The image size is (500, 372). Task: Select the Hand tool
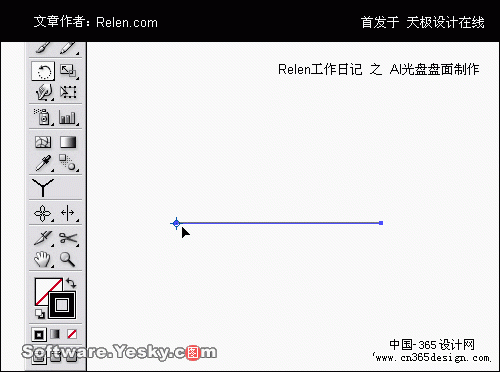click(x=43, y=259)
